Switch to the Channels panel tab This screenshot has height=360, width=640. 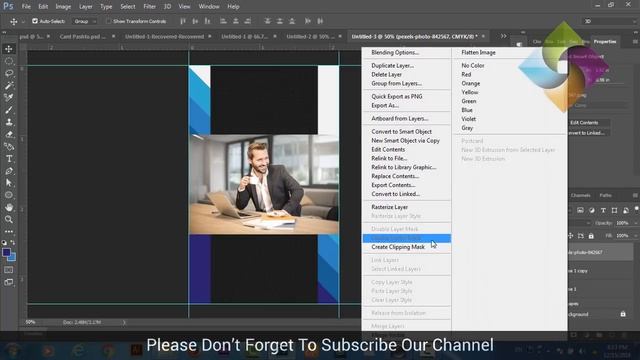coord(580,196)
